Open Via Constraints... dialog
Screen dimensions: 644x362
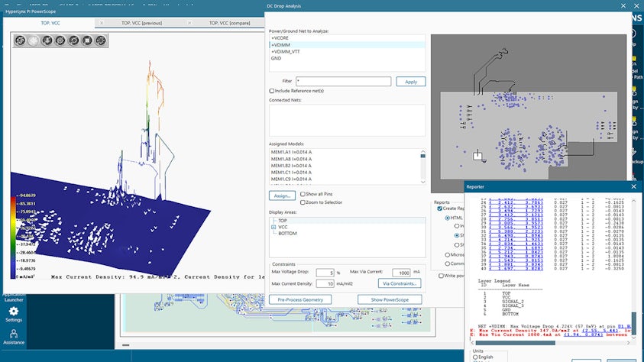pyautogui.click(x=400, y=283)
